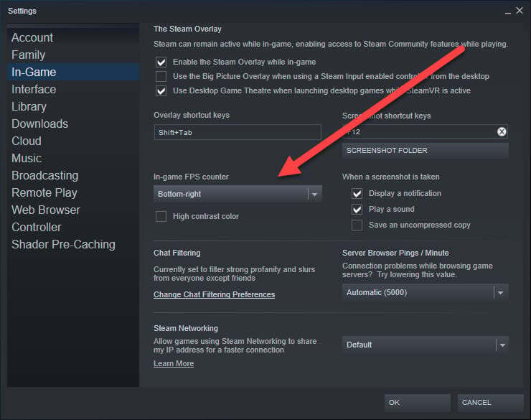
Task: Open the In-game FPS counter dropdown
Action: (238, 194)
